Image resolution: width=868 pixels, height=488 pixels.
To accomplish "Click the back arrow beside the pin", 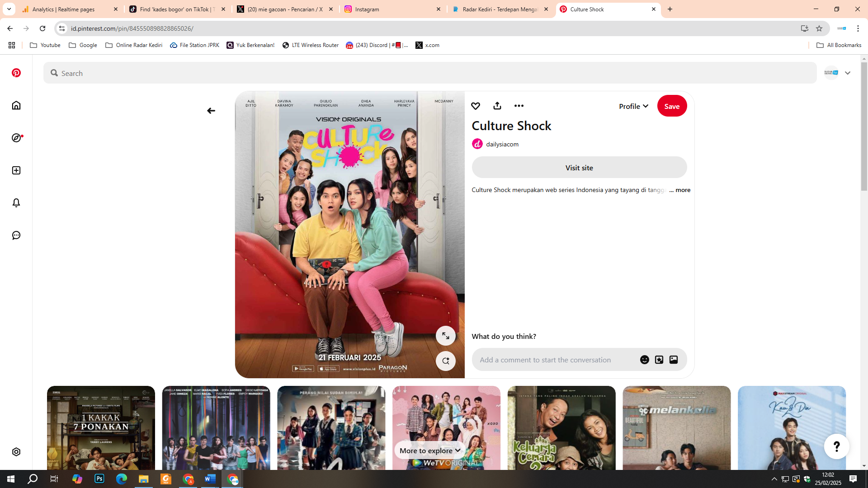I will pyautogui.click(x=211, y=111).
